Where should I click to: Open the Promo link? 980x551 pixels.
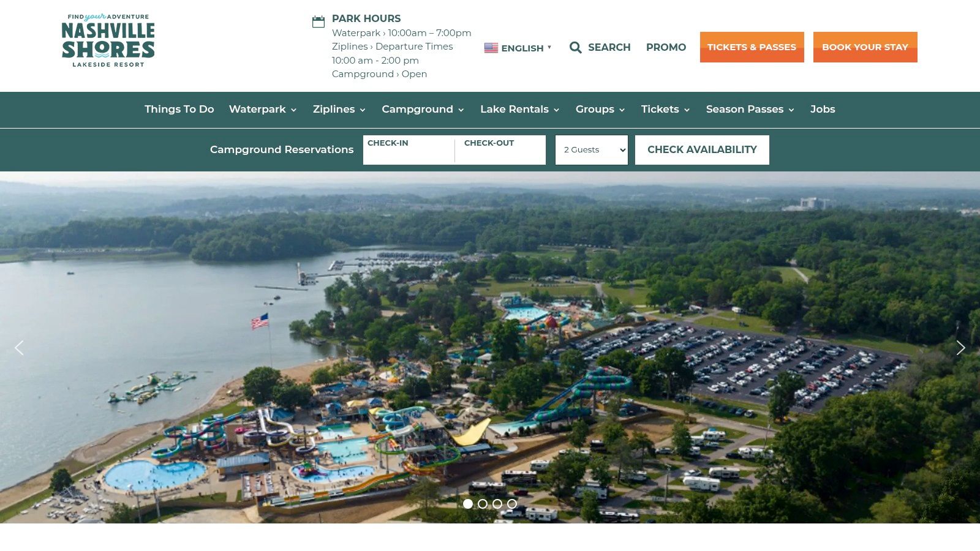(666, 47)
